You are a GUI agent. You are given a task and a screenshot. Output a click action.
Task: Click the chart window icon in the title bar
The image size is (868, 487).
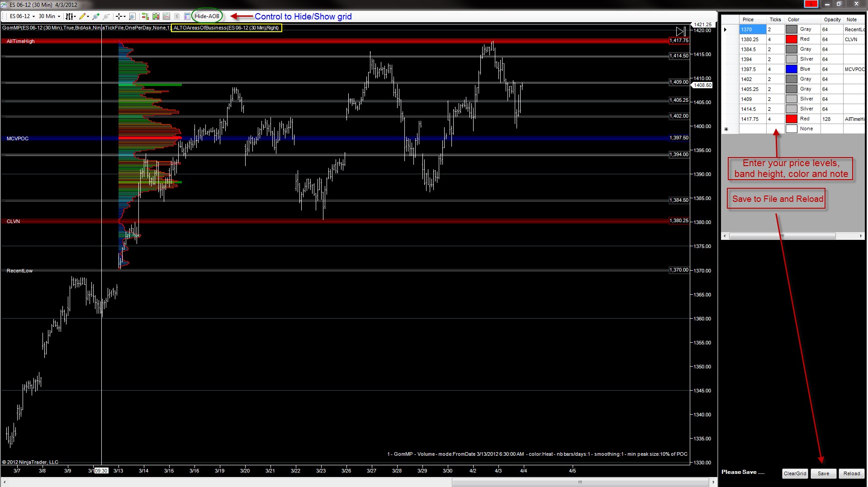click(4, 5)
